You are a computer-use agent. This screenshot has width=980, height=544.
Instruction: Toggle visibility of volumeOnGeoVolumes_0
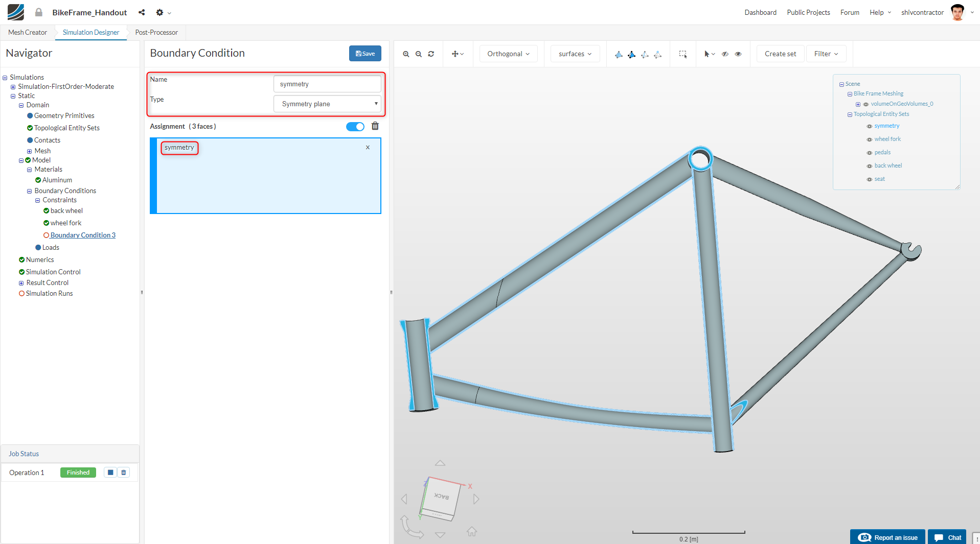[x=866, y=104]
